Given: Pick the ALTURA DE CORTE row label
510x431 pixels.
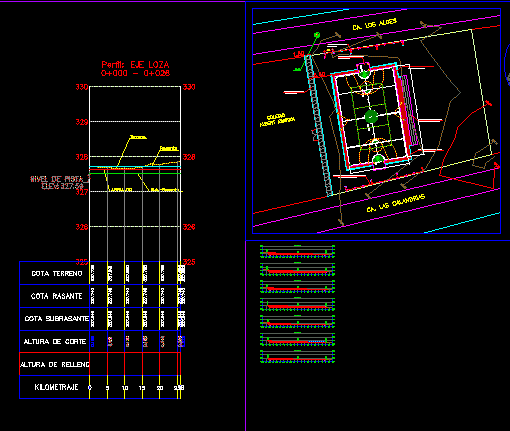Looking at the screenshot, I should point(55,342).
